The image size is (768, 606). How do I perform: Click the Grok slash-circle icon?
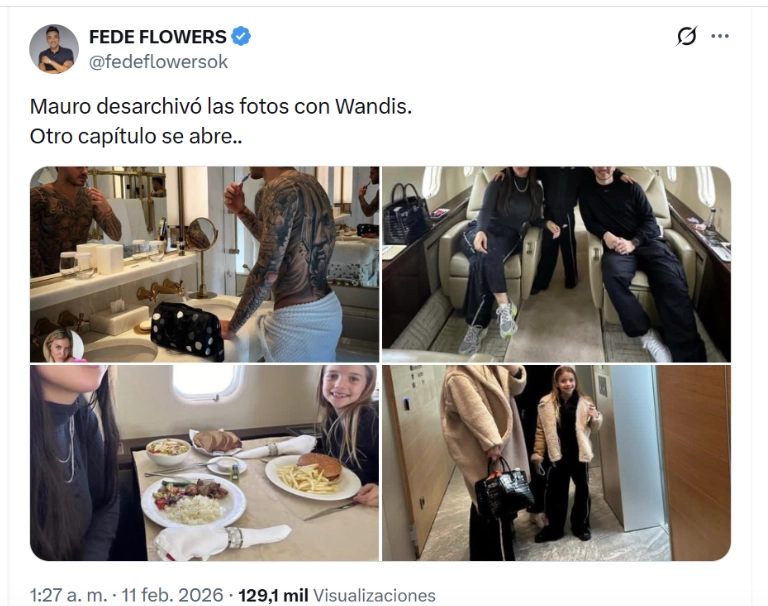click(x=687, y=36)
